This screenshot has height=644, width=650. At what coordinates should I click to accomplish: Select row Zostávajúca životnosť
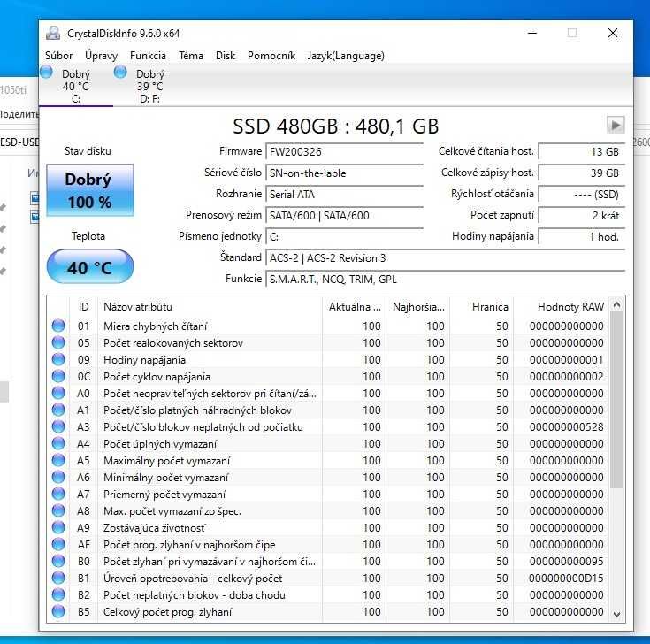tap(328, 527)
